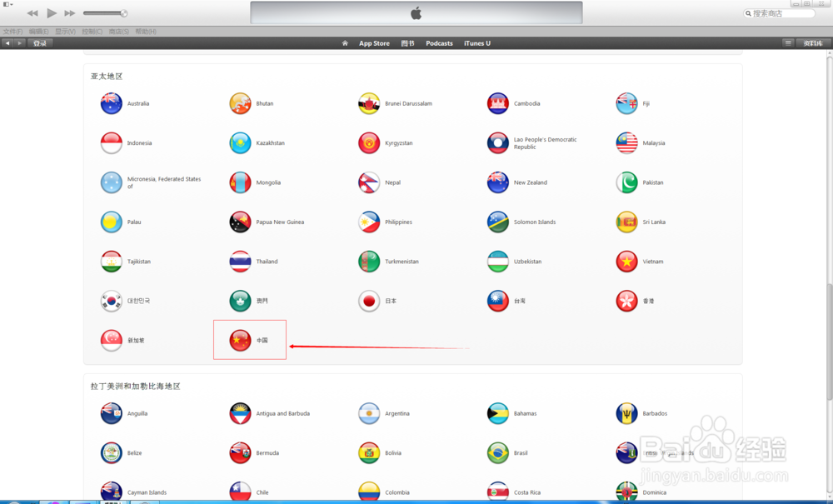Open the 대한민국 store link
This screenshot has height=504, width=833.
[x=138, y=301]
